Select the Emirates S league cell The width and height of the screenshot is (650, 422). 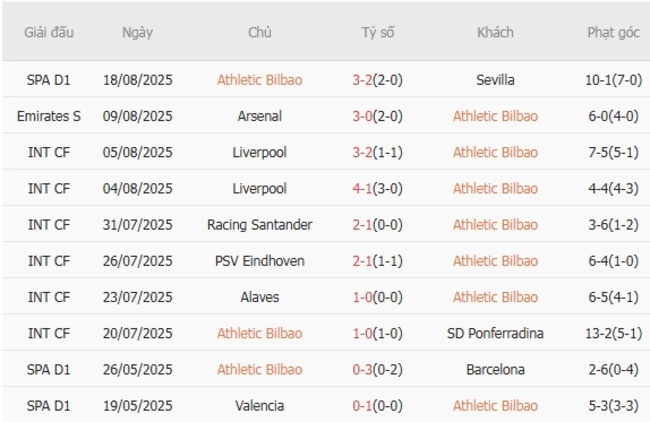click(x=49, y=116)
